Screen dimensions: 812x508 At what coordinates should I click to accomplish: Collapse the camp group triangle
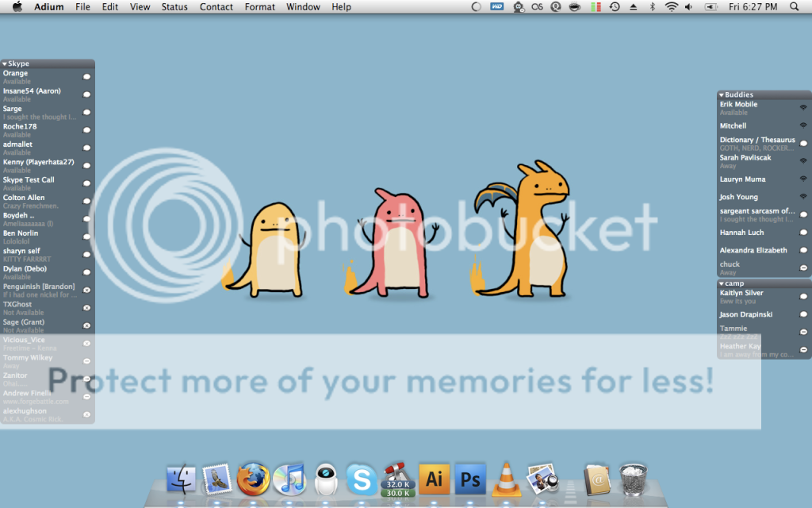[x=722, y=283]
